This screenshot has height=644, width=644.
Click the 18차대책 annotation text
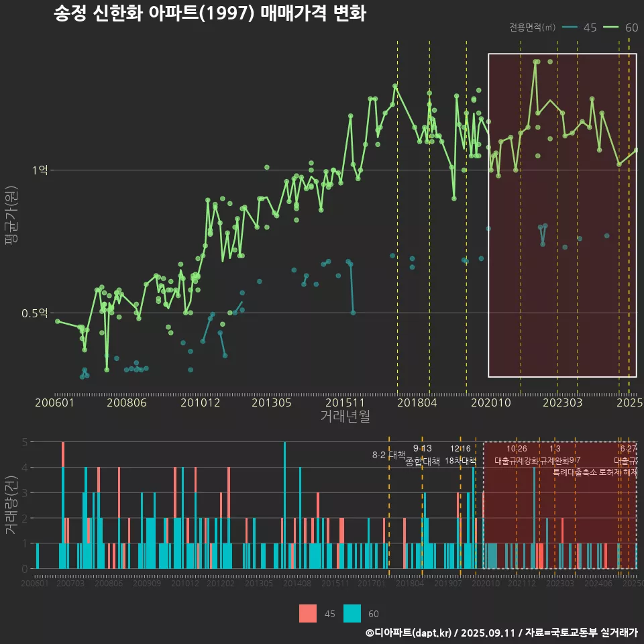click(x=460, y=461)
